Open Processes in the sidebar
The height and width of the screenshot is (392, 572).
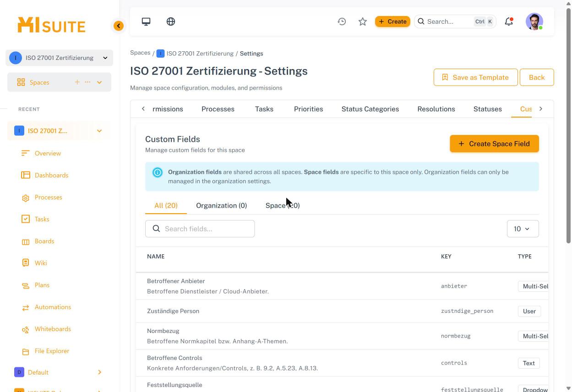coord(48,197)
